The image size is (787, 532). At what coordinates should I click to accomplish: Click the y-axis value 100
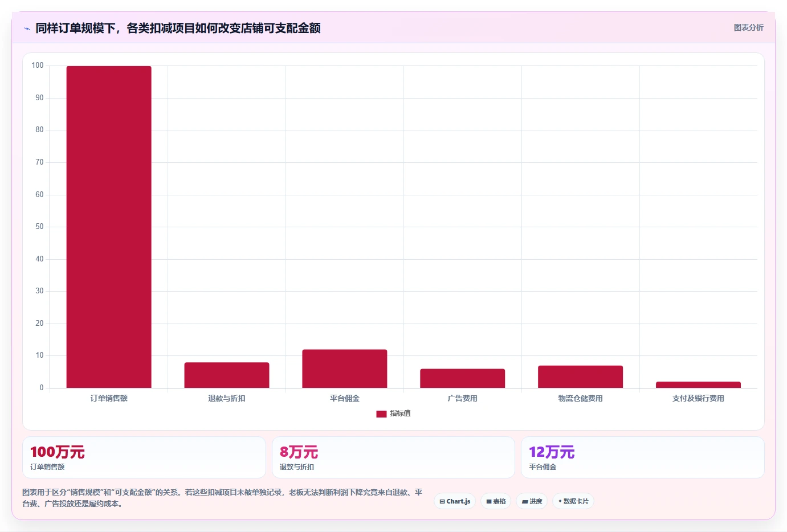[x=38, y=66]
